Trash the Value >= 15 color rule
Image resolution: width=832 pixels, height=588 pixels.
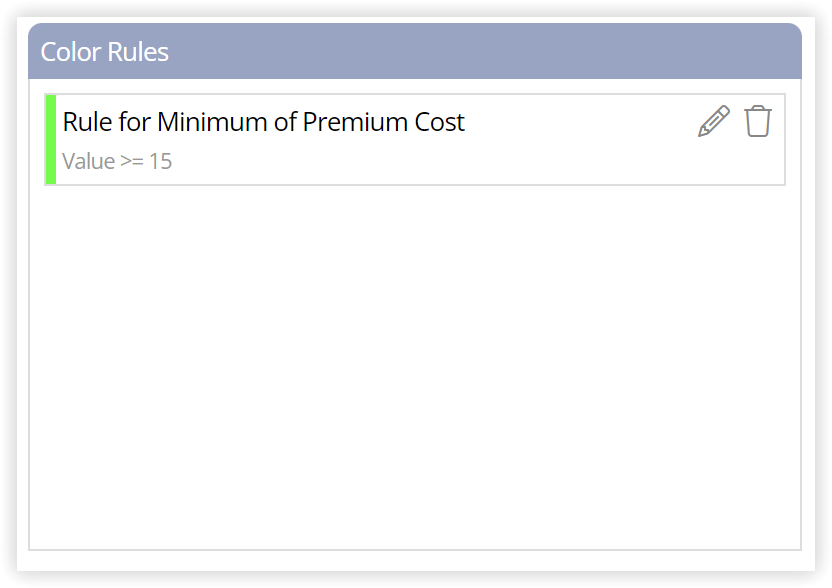coord(758,122)
